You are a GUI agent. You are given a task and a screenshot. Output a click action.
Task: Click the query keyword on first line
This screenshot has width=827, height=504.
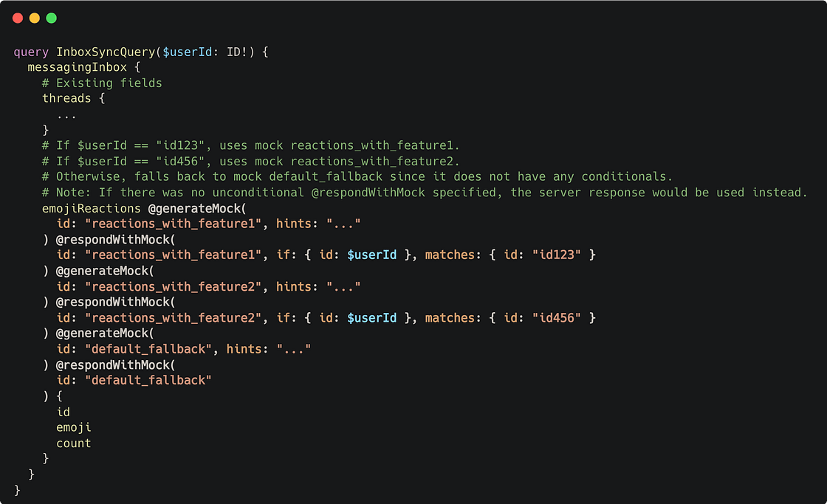point(31,52)
